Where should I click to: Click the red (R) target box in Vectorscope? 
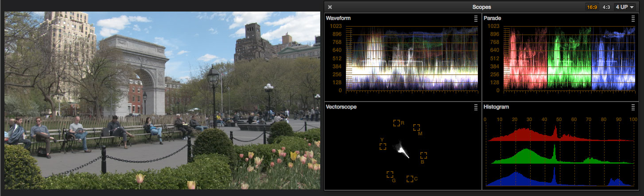[396, 123]
